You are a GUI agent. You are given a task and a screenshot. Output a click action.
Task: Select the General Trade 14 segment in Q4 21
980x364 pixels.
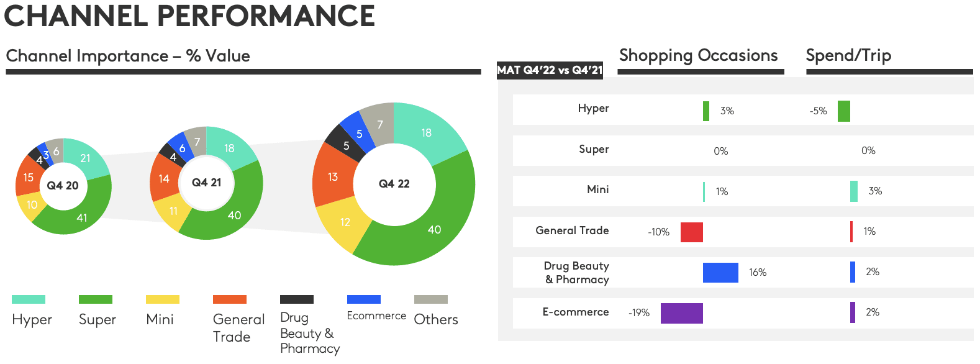point(163,179)
